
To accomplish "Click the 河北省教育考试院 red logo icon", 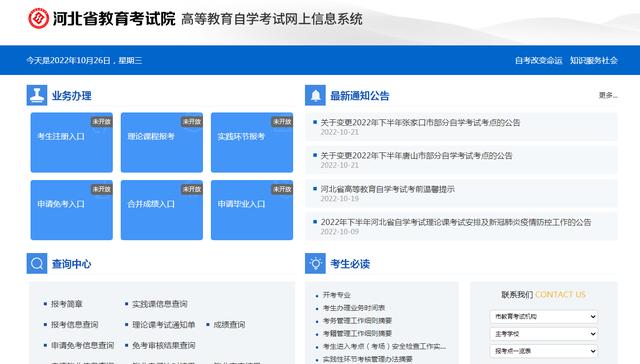I will [38, 18].
